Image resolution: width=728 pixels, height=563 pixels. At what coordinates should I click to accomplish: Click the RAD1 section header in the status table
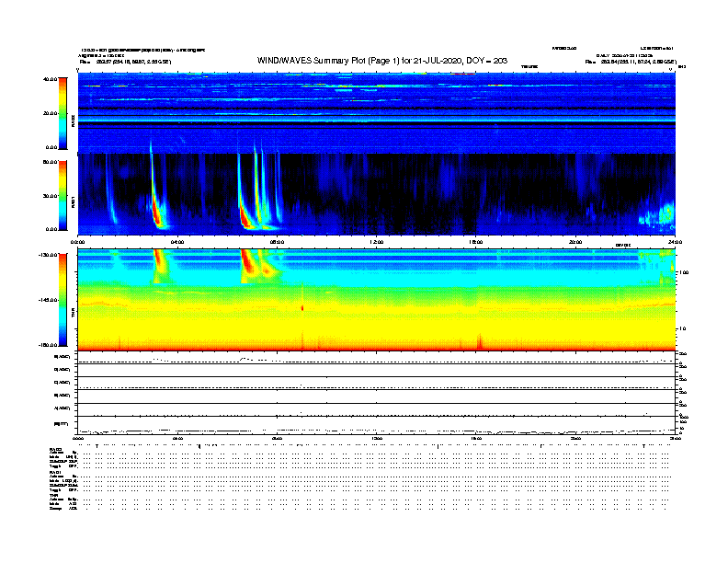click(x=55, y=473)
